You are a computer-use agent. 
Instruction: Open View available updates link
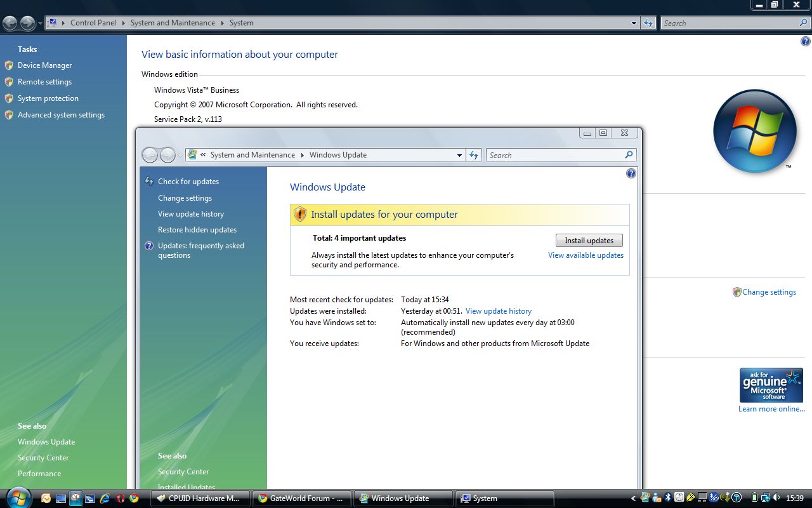586,255
